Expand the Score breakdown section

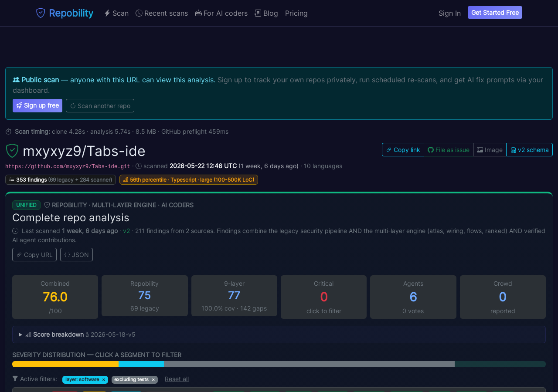tap(279, 335)
